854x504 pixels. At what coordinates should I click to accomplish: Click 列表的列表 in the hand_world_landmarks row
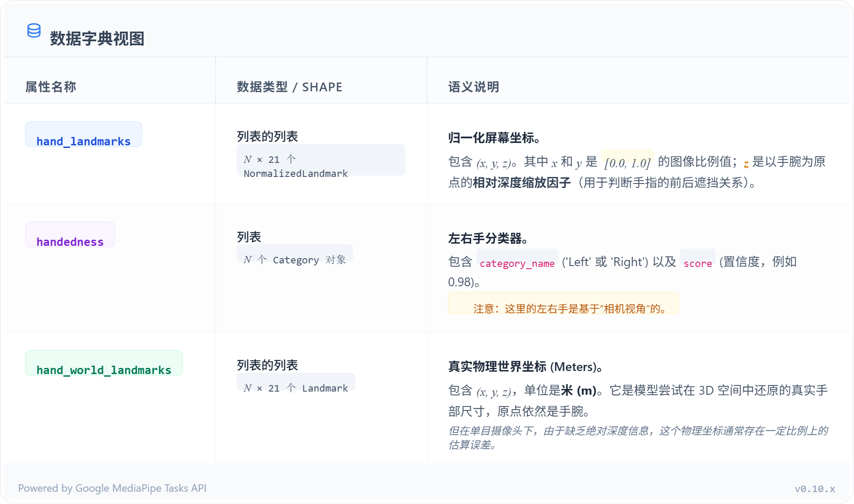tap(268, 365)
